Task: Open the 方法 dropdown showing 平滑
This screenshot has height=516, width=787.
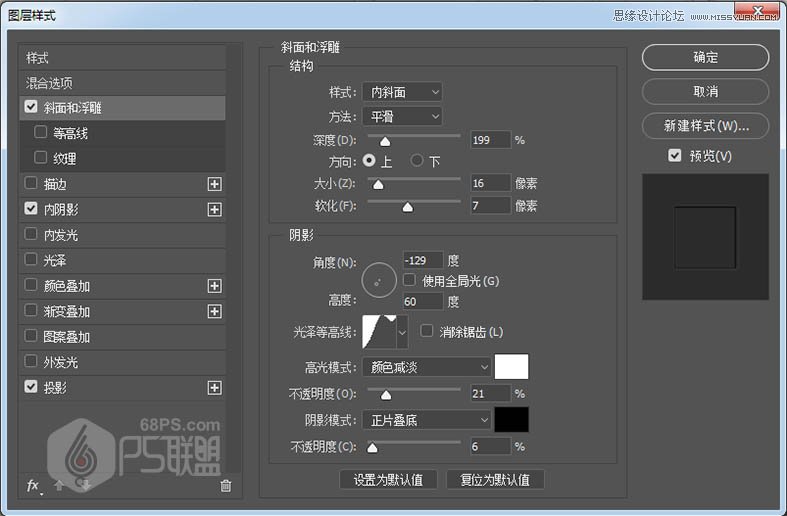Action: [x=402, y=116]
